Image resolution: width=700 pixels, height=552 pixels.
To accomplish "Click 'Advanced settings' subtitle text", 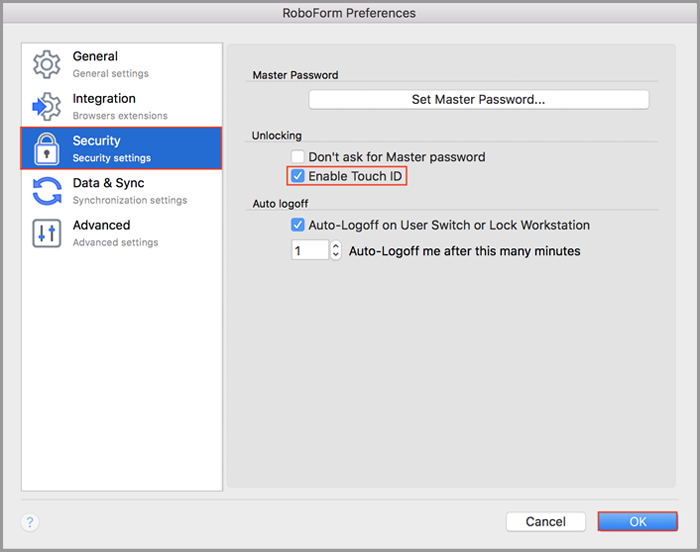I will click(x=116, y=242).
